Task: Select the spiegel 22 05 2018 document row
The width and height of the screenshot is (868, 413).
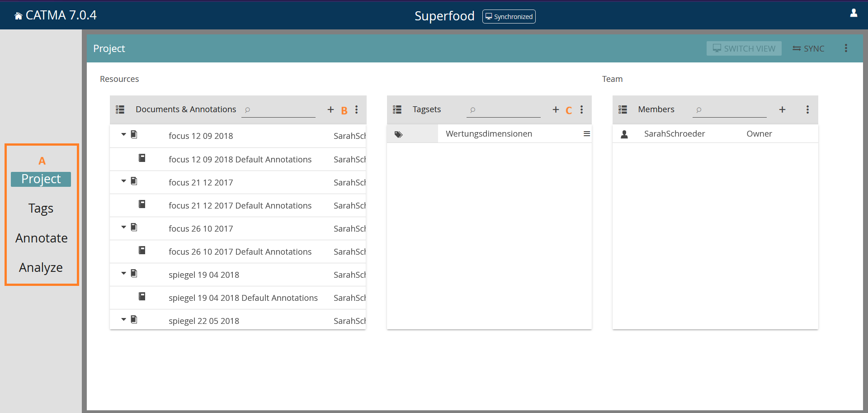Action: click(238, 320)
